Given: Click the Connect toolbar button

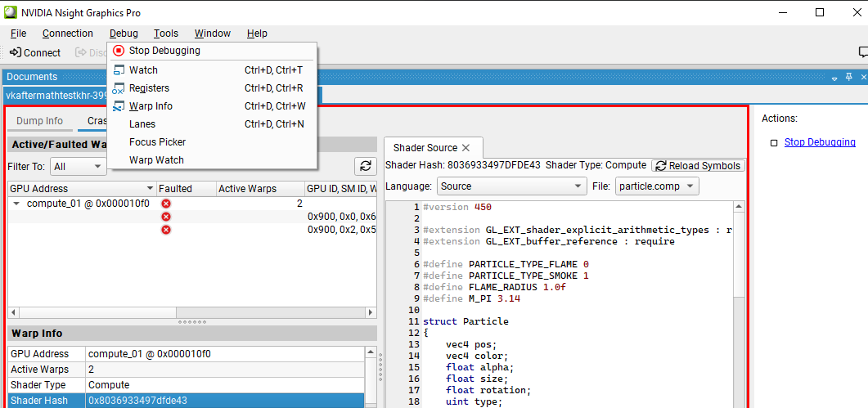Looking at the screenshot, I should 35,52.
